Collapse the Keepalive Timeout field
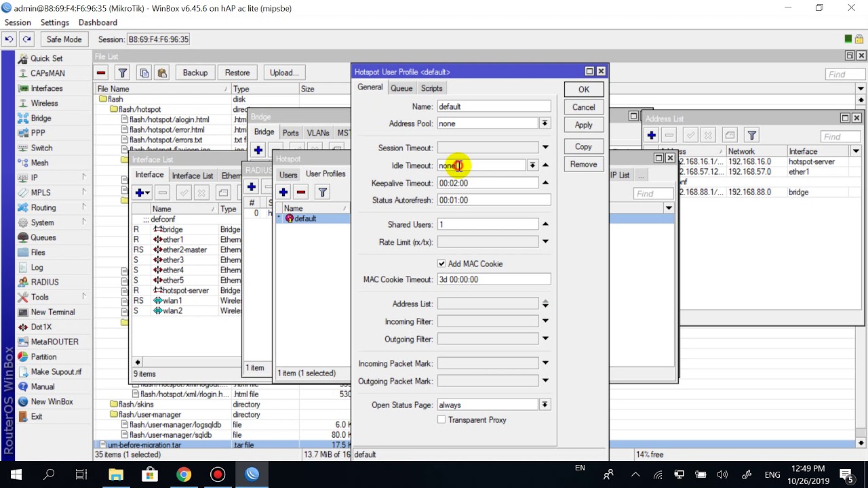Screen dimensions: 868x488 545,182
